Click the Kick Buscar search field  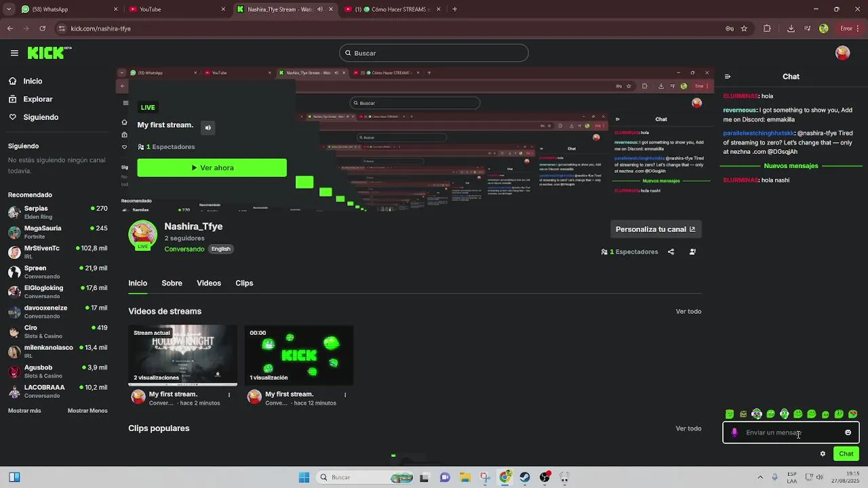[x=434, y=53]
